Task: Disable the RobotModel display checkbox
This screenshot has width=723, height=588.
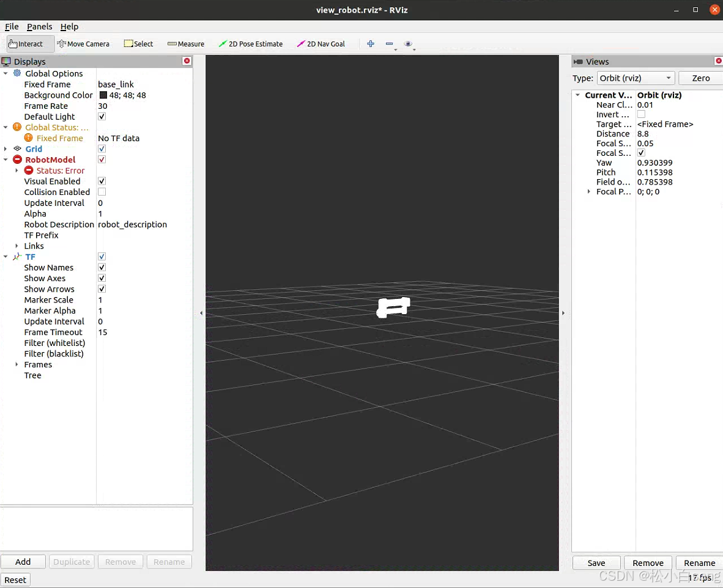Action: [102, 160]
